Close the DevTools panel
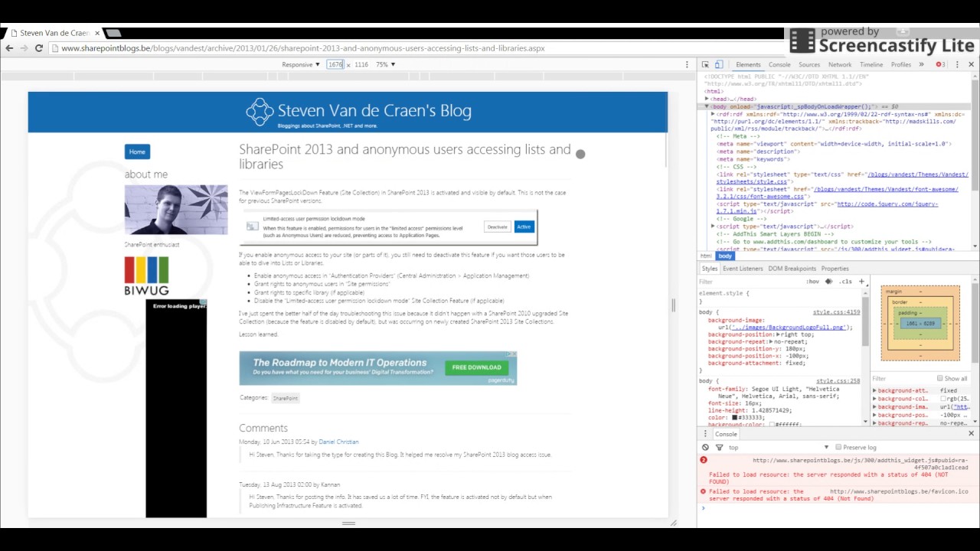This screenshot has width=980, height=551. (x=971, y=65)
